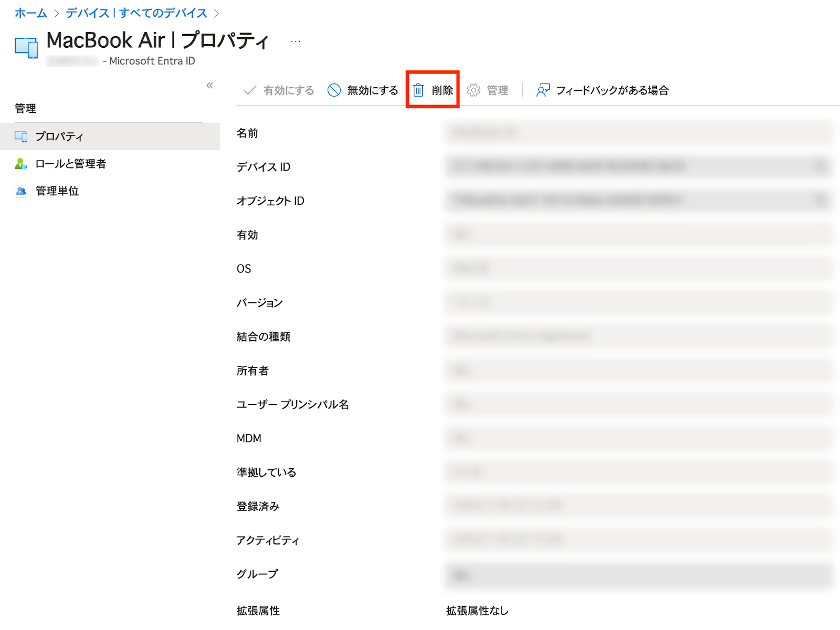Click the 名前 label

pyautogui.click(x=247, y=133)
